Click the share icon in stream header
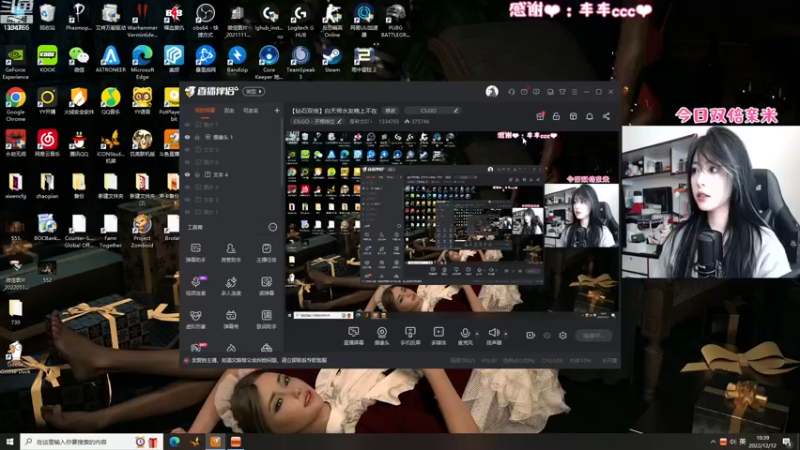Screen dimensions: 800x450 (606, 116)
